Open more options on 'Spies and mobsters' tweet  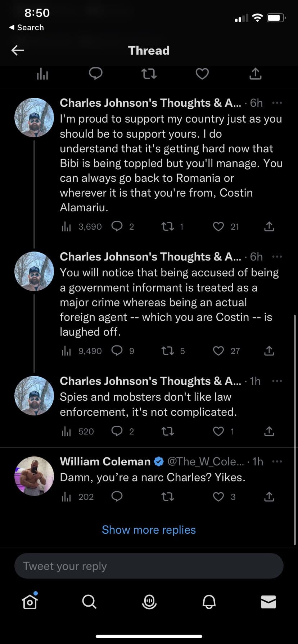(277, 381)
